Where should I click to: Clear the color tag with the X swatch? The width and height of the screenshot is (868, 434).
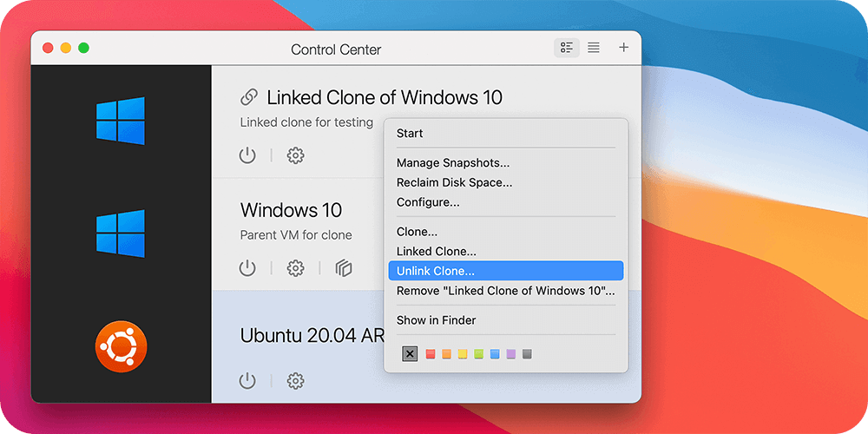[410, 354]
